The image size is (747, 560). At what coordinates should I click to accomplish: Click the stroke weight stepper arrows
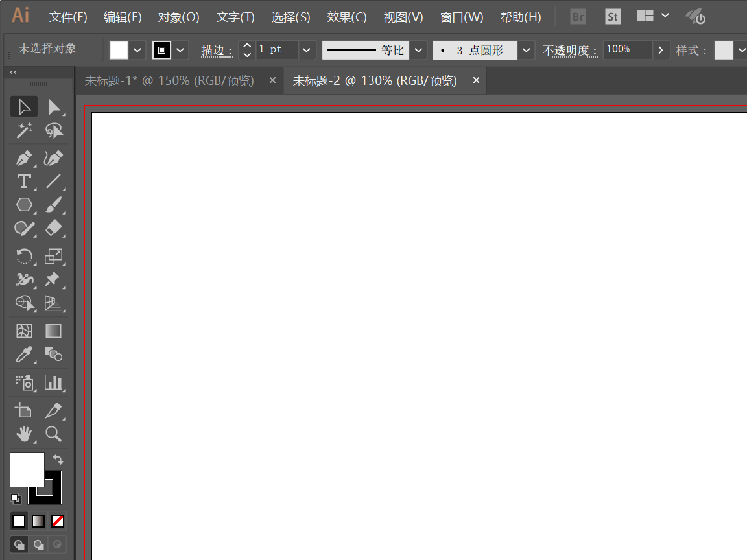[247, 50]
